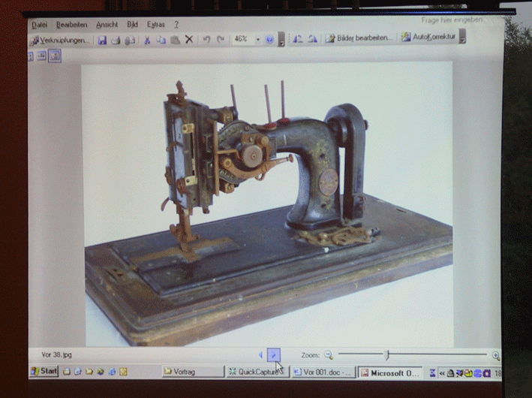532x398 pixels.
Task: Click the Verknüpfungen toolbar button
Action: pyautogui.click(x=60, y=41)
